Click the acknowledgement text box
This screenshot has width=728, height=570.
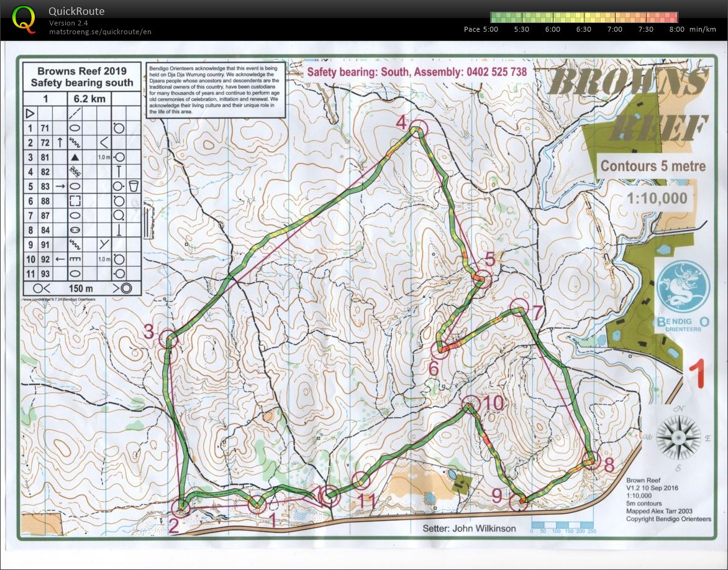point(216,90)
